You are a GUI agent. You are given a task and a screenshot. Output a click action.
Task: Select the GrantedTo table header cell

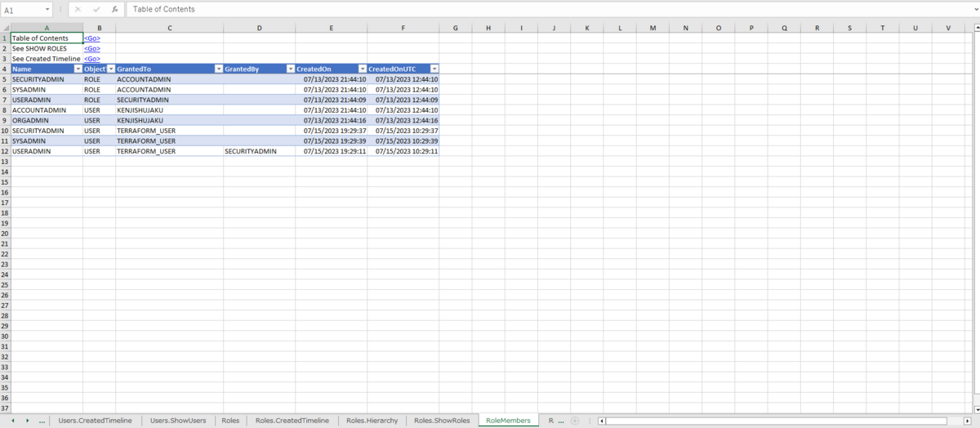click(169, 69)
